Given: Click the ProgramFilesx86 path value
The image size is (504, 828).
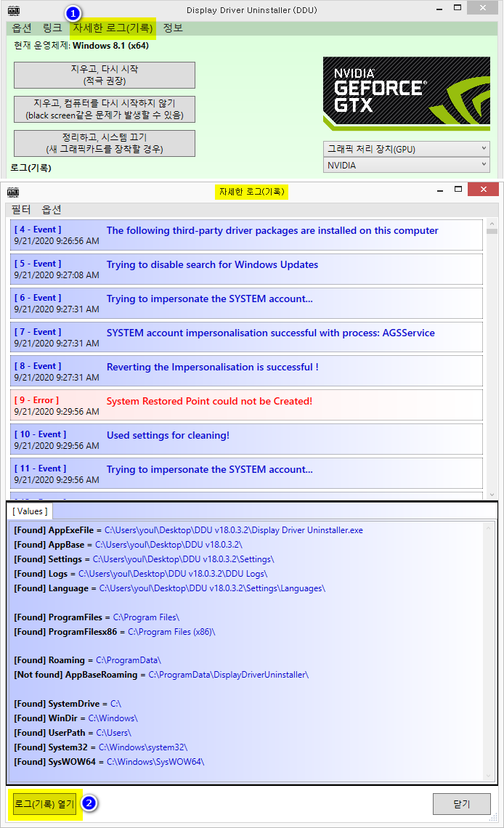Looking at the screenshot, I should [171, 632].
